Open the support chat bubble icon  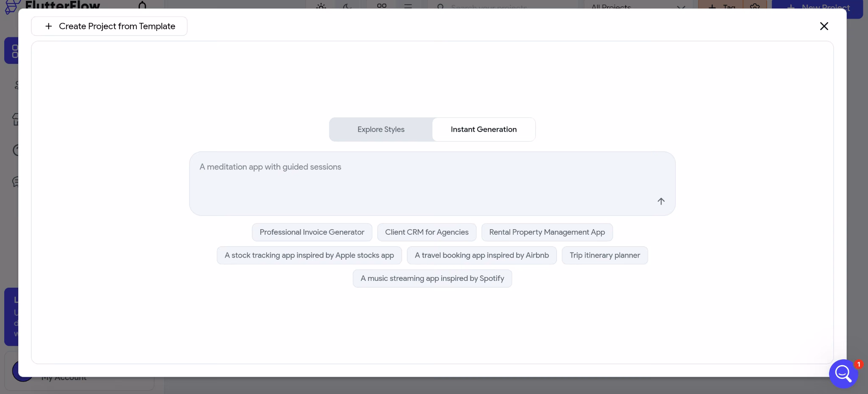click(843, 374)
